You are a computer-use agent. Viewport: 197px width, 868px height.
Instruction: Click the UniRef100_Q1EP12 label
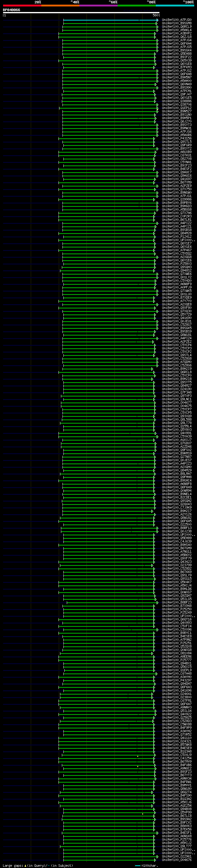[177, 108]
